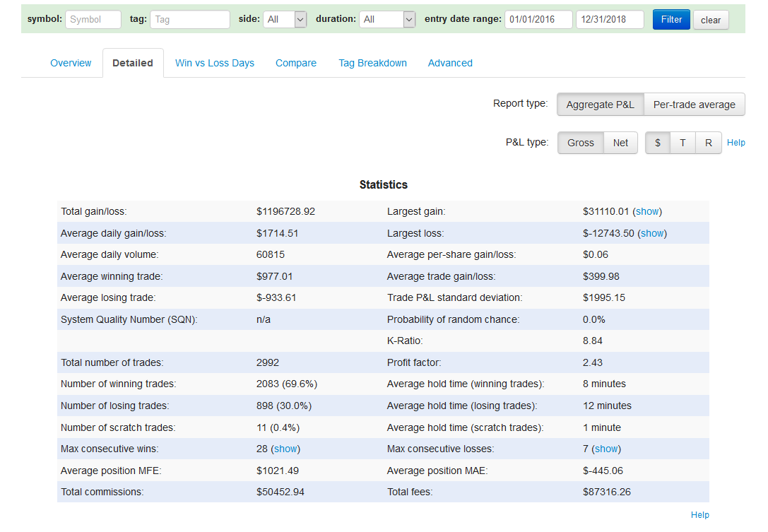Screen dimensions: 768x532
Task: Select the $ unit toggle
Action: point(658,143)
